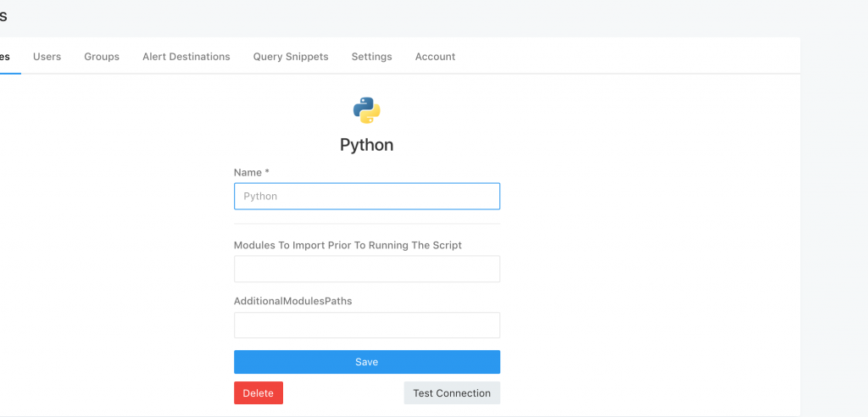Click the Name field label
The width and height of the screenshot is (868, 417).
251,172
